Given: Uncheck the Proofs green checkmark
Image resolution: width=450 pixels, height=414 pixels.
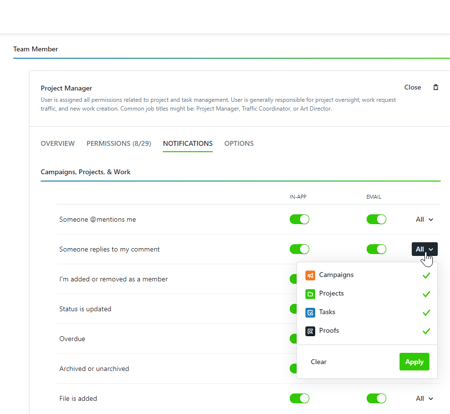Looking at the screenshot, I should 426,331.
